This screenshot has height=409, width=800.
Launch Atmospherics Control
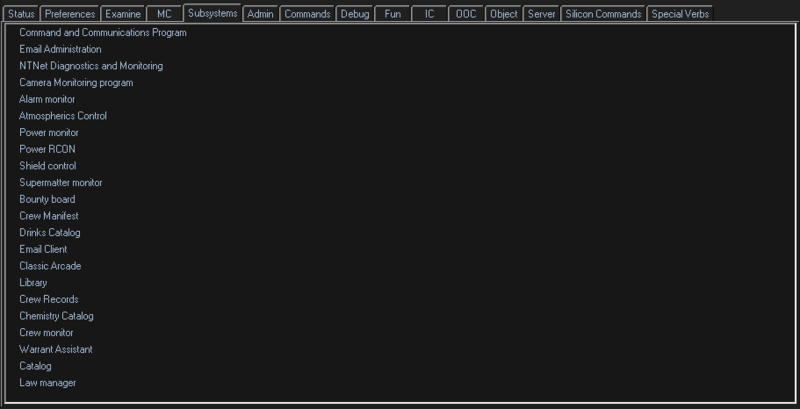point(63,116)
